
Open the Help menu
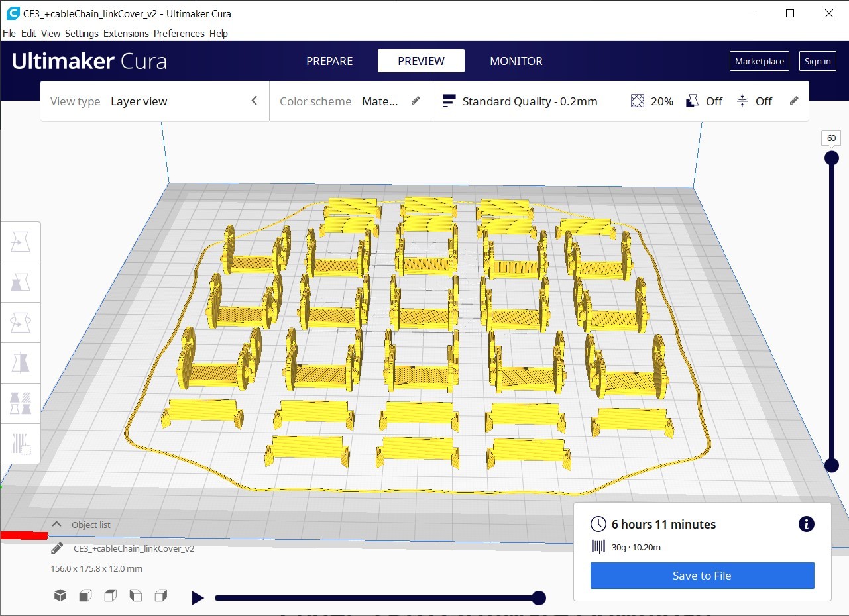[x=218, y=34]
